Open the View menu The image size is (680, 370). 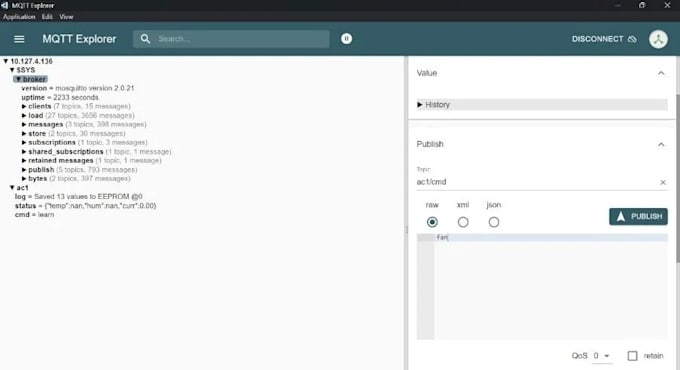pyautogui.click(x=66, y=16)
